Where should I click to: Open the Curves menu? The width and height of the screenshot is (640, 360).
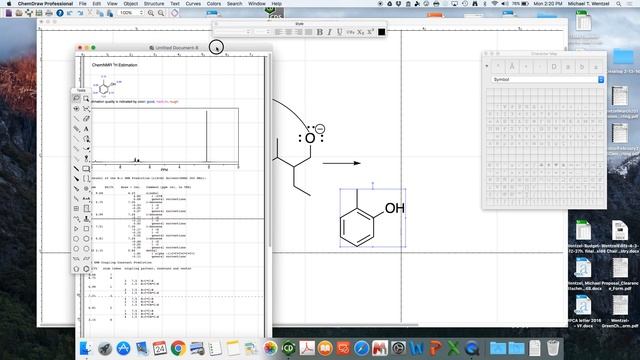[x=193, y=3]
